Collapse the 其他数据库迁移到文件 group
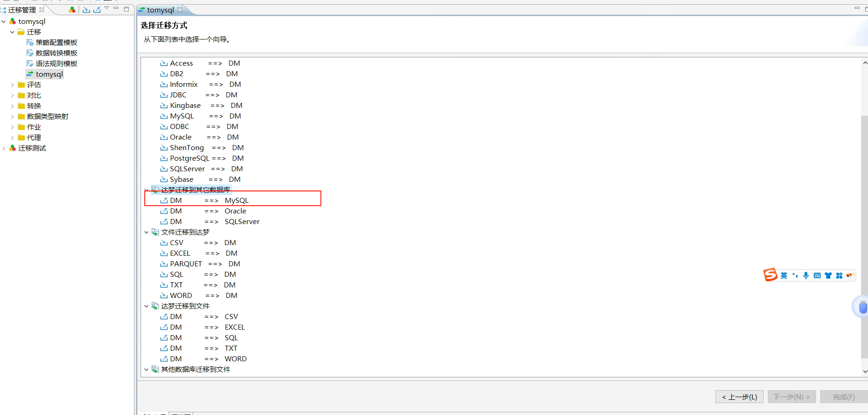 (x=147, y=370)
